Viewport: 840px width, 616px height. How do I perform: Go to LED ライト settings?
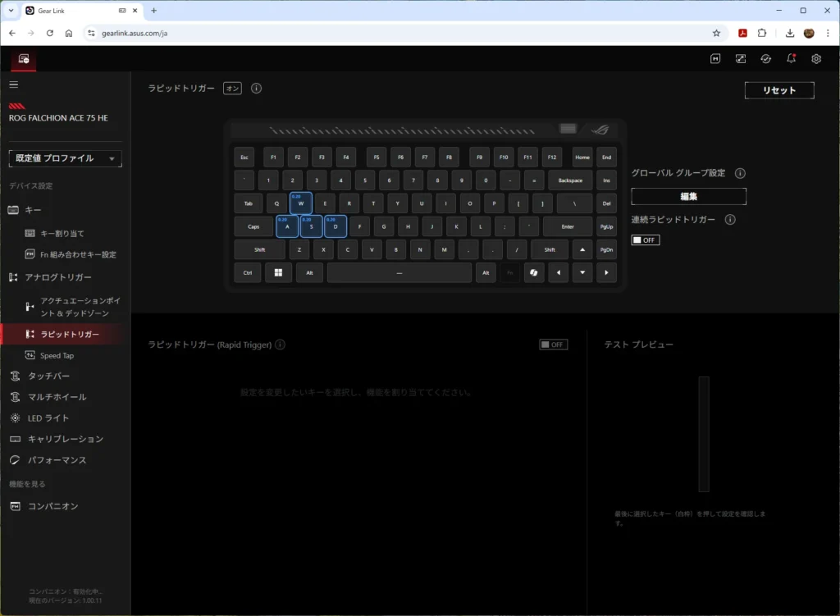[48, 418]
